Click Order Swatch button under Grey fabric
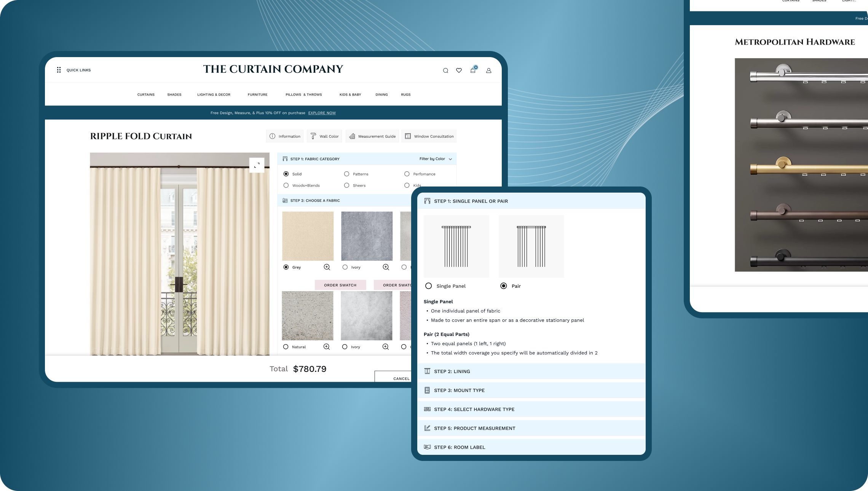 (x=340, y=285)
